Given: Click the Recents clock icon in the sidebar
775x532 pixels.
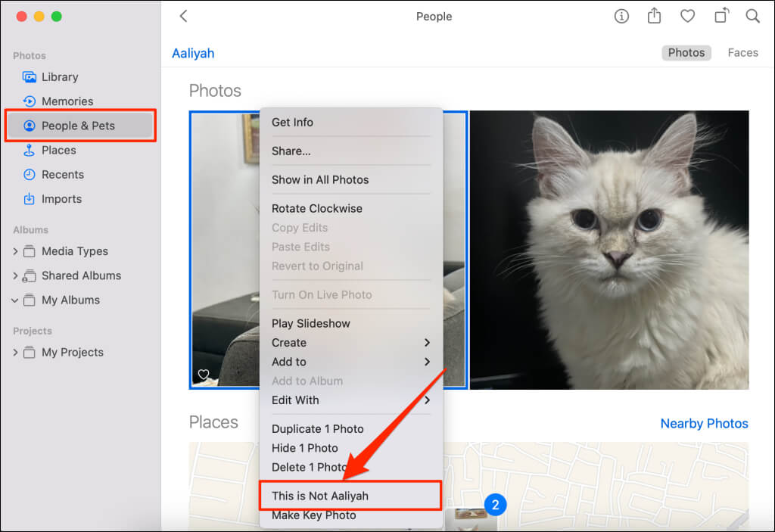Looking at the screenshot, I should coord(30,175).
